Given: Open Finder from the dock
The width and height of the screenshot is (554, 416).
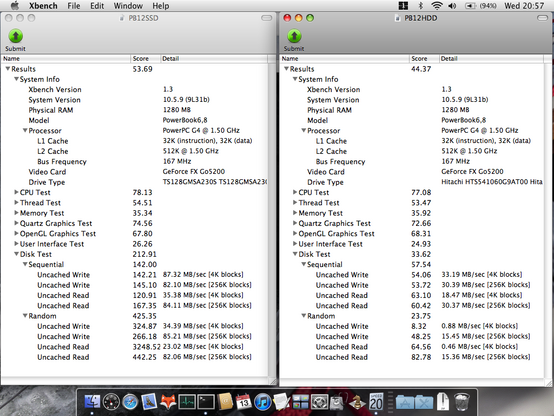Looking at the screenshot, I should (92, 402).
